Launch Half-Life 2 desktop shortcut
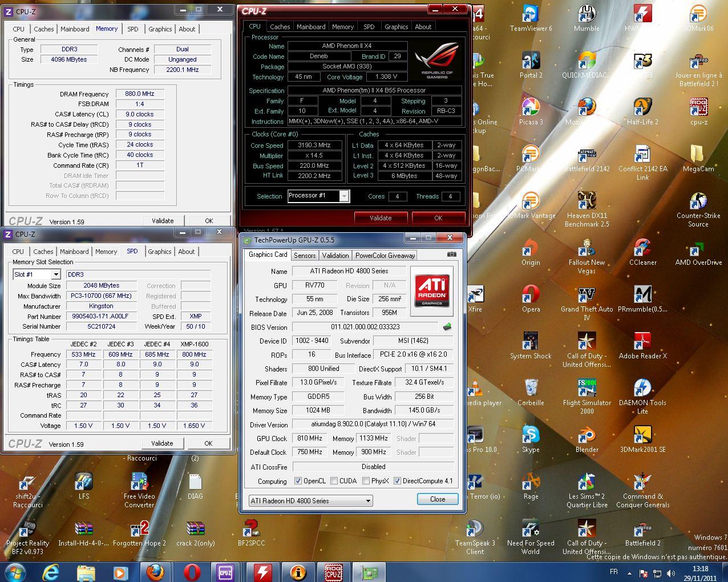 642,112
